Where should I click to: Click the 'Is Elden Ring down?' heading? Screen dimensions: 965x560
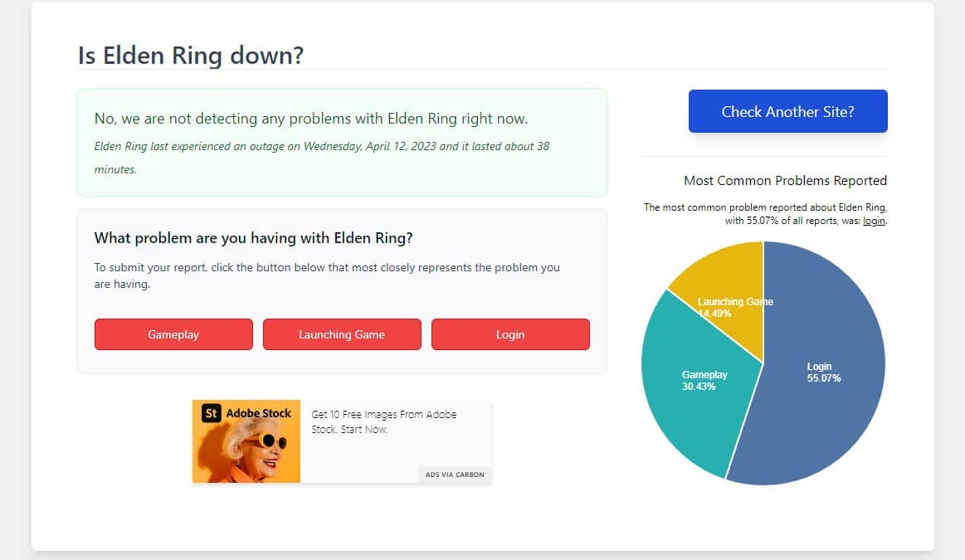[191, 56]
